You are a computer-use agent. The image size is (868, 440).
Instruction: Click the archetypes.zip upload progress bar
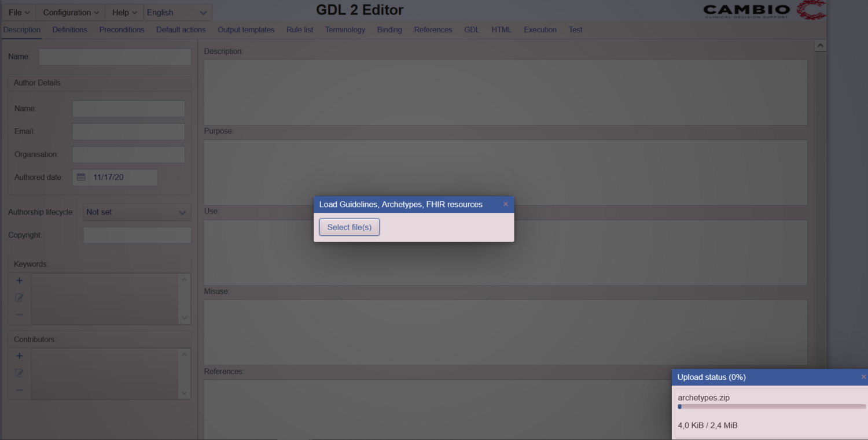click(771, 406)
